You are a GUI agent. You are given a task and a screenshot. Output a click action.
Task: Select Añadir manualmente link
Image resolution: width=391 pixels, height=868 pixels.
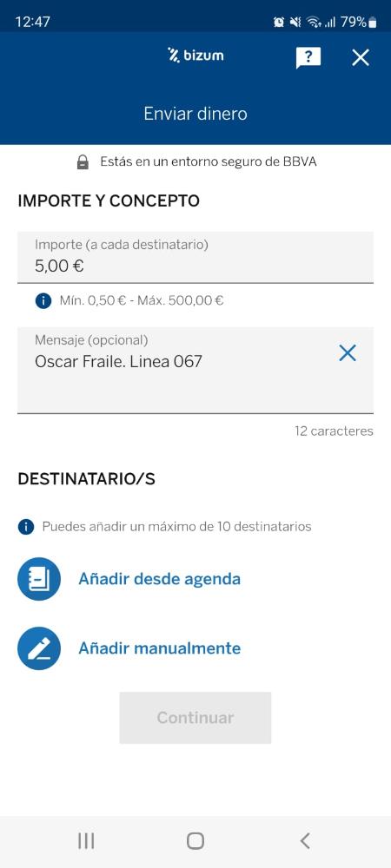point(160,648)
